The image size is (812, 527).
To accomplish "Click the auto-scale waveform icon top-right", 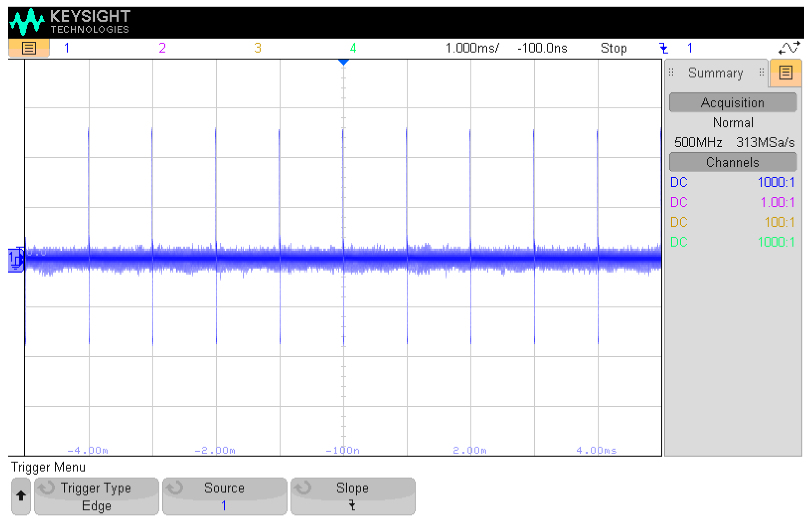I will (x=789, y=48).
